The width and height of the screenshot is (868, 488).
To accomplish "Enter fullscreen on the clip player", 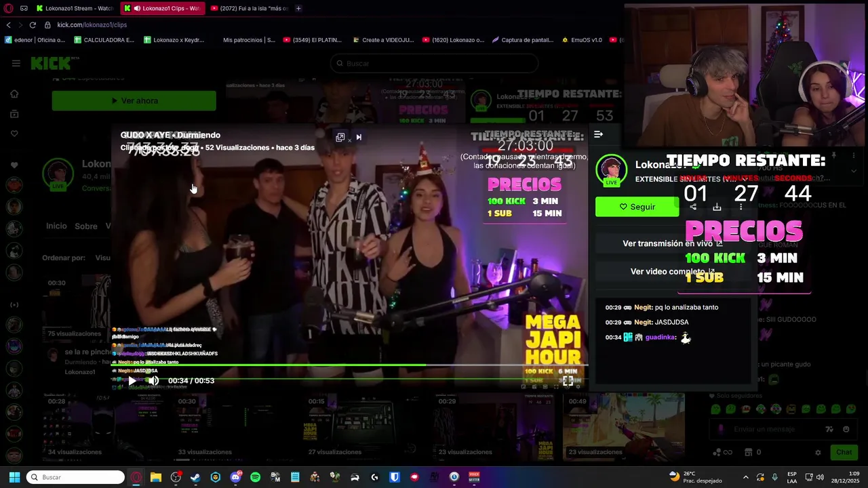I will tap(568, 381).
